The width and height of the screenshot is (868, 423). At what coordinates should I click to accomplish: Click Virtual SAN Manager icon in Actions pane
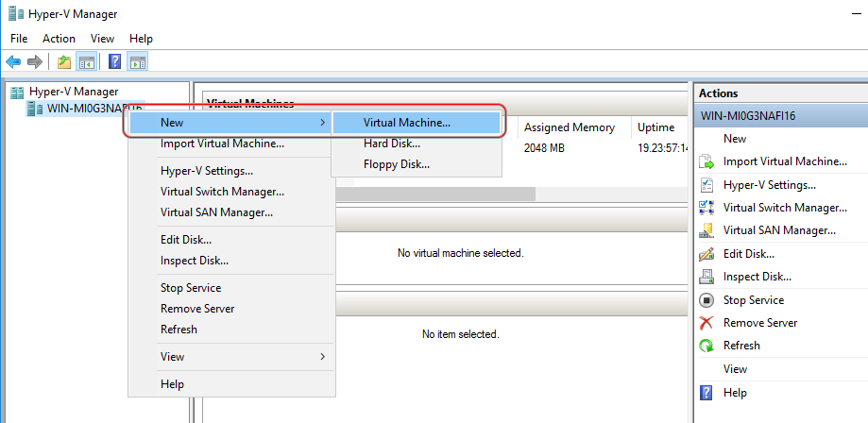(x=706, y=230)
